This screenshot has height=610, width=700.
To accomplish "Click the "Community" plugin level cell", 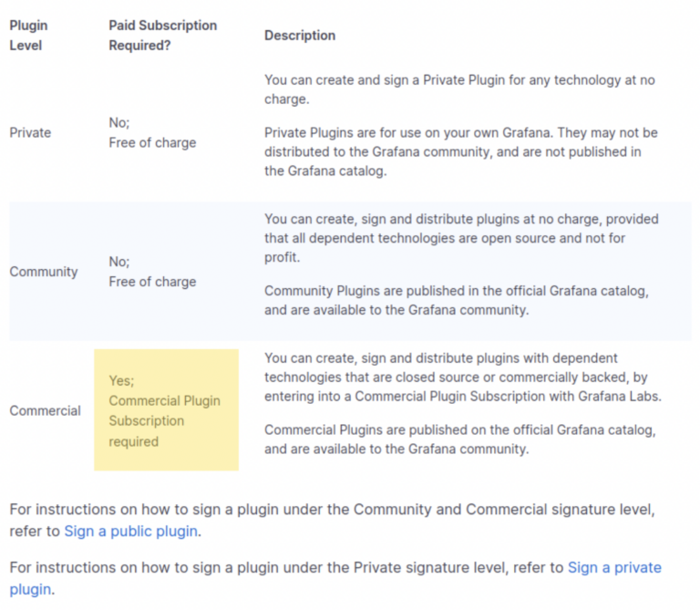I will (44, 272).
